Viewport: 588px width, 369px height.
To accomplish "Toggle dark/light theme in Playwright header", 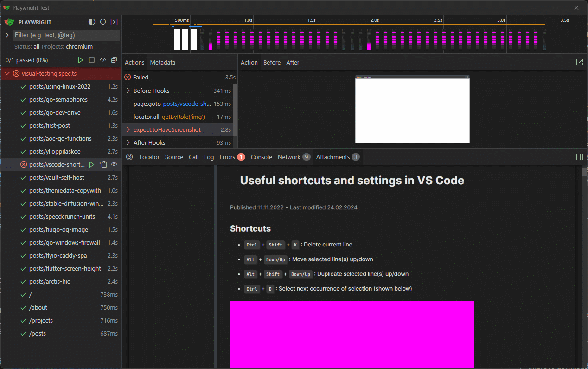I will [91, 22].
